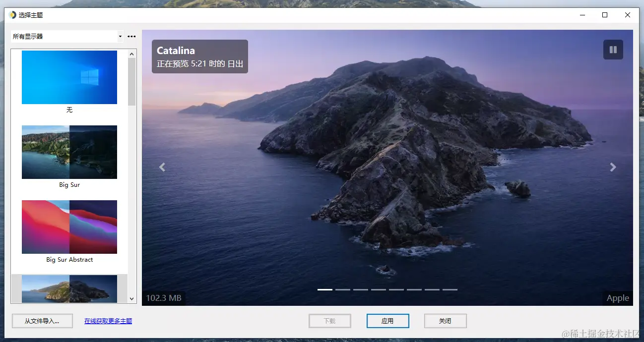Screen dimensions: 644x342
Task: Jump to the fifth preview slide indicator
Action: point(396,289)
